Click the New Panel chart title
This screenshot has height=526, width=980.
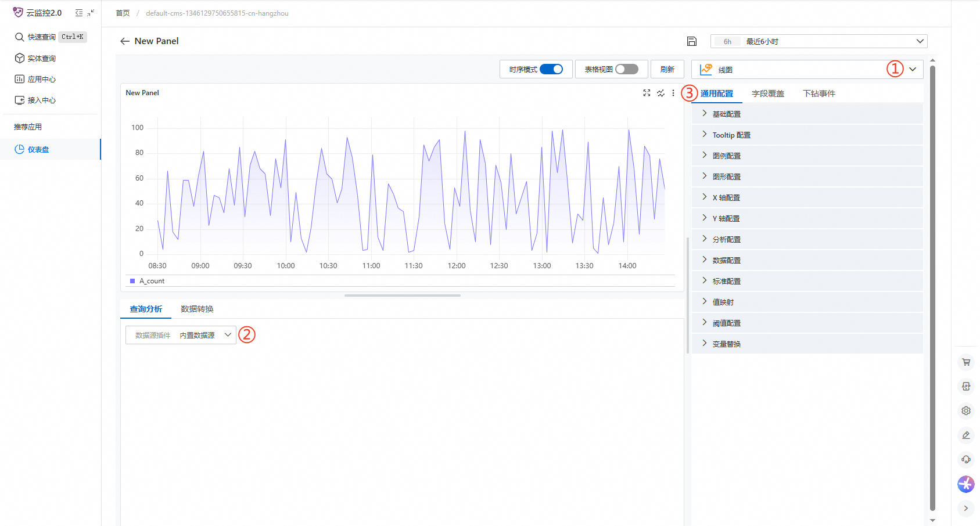pyautogui.click(x=142, y=93)
